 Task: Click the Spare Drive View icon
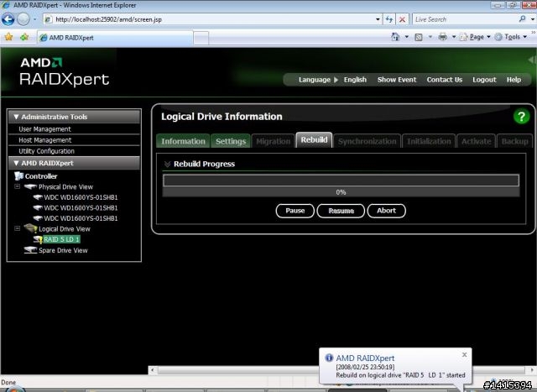coord(30,250)
